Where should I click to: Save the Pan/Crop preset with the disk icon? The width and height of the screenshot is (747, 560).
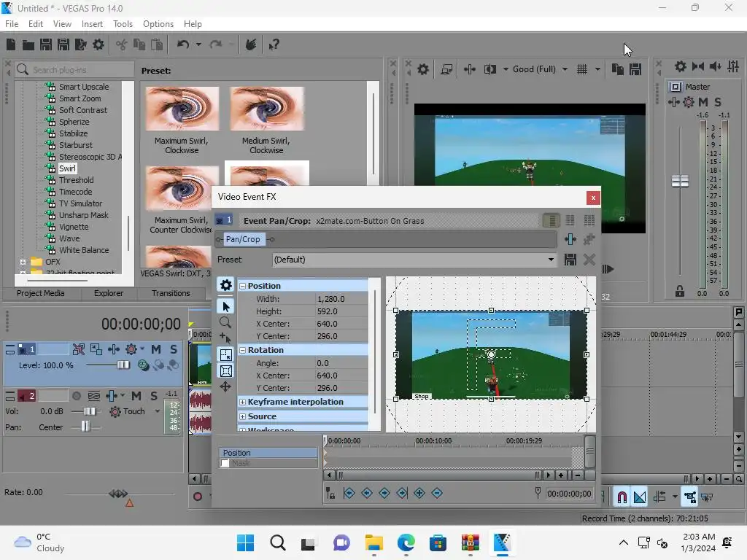[x=570, y=260]
